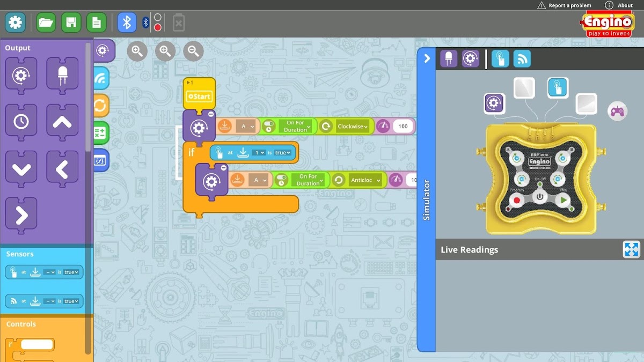This screenshot has width=644, height=362.
Task: Open the Controls loop category tab
Action: [x=101, y=106]
